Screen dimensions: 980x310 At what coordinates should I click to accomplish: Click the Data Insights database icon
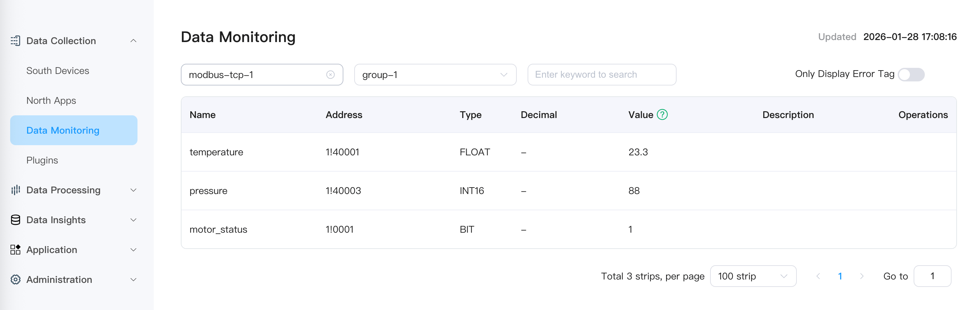click(15, 220)
